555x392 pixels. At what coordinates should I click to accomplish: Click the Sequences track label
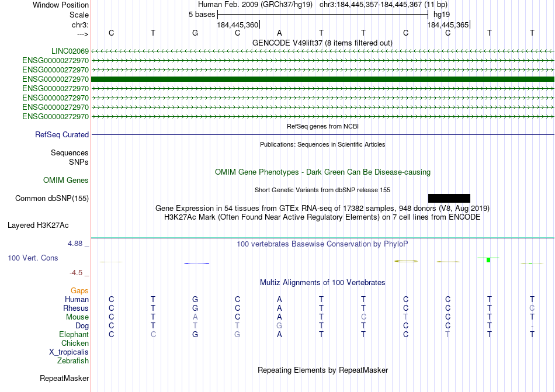click(70, 153)
